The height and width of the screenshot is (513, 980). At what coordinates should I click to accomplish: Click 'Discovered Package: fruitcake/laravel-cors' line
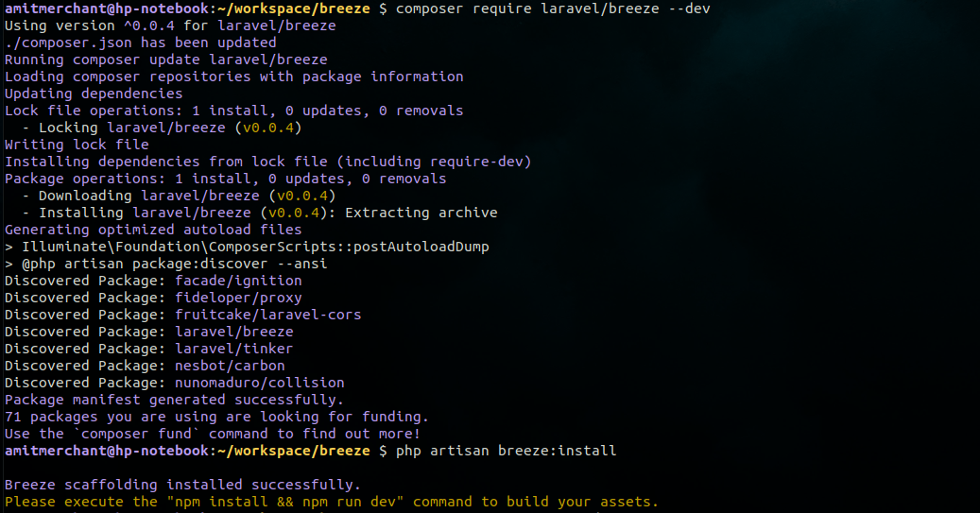point(183,315)
